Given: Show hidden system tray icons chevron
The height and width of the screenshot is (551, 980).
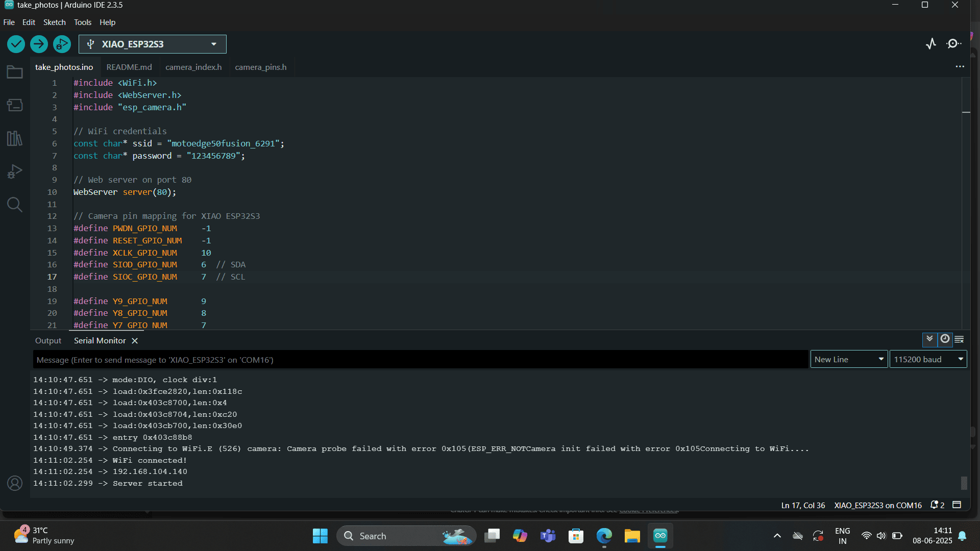Looking at the screenshot, I should pyautogui.click(x=777, y=536).
